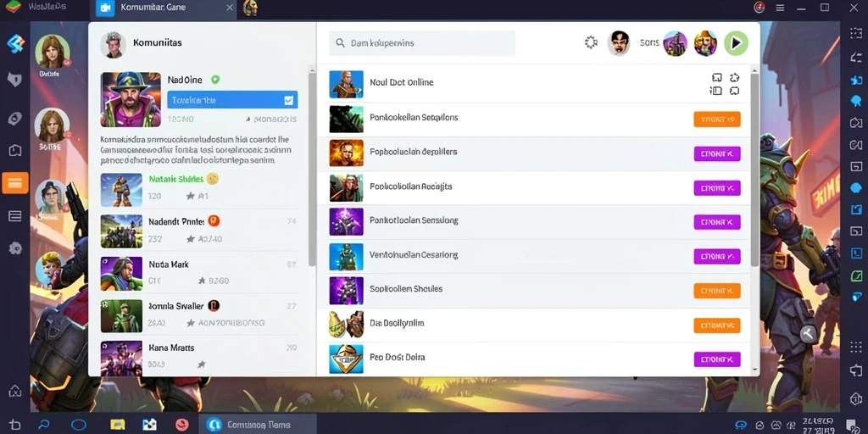Open the gear icon in left sidebar
The height and width of the screenshot is (434, 868).
click(15, 248)
